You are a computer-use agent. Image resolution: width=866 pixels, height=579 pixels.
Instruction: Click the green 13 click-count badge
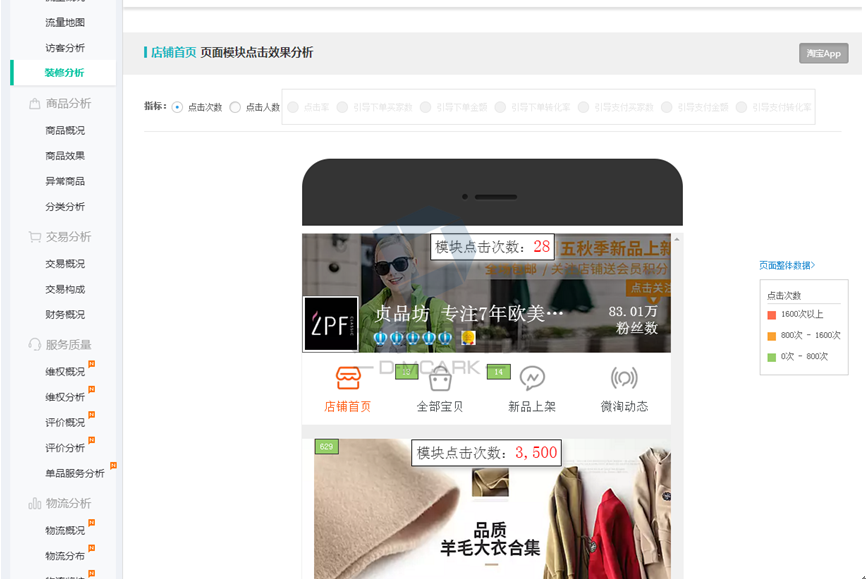tap(406, 372)
